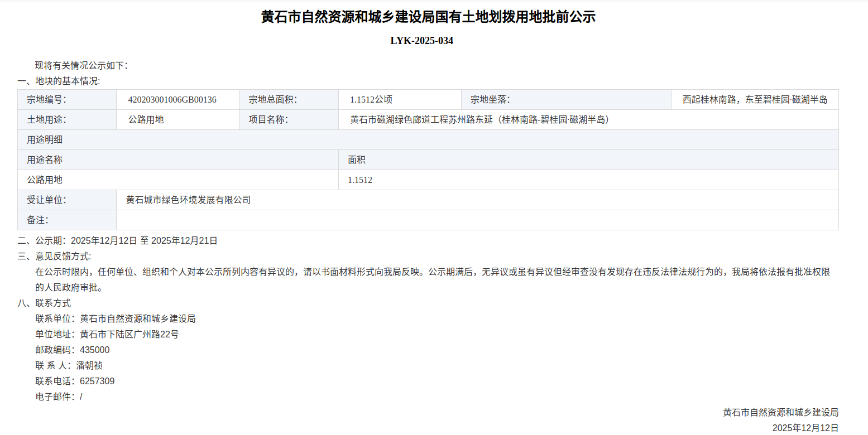This screenshot has width=868, height=435.
Task: Click the 宗地编号 label cell
Action: pos(47,100)
